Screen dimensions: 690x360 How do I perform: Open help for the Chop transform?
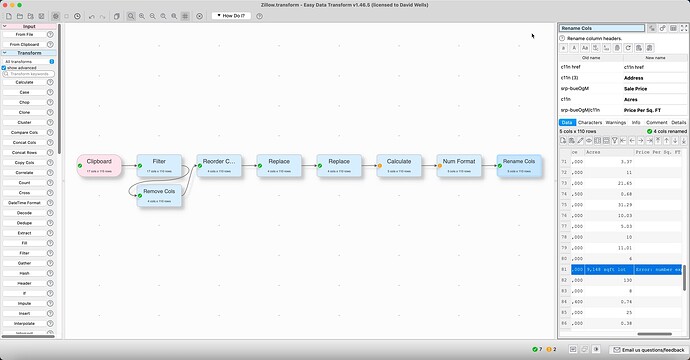coord(50,103)
